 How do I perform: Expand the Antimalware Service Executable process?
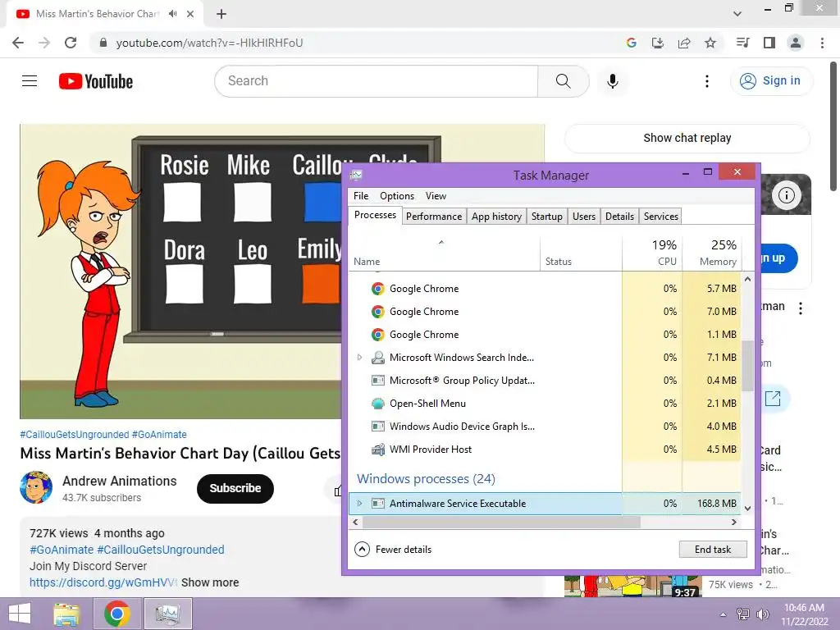pos(359,503)
